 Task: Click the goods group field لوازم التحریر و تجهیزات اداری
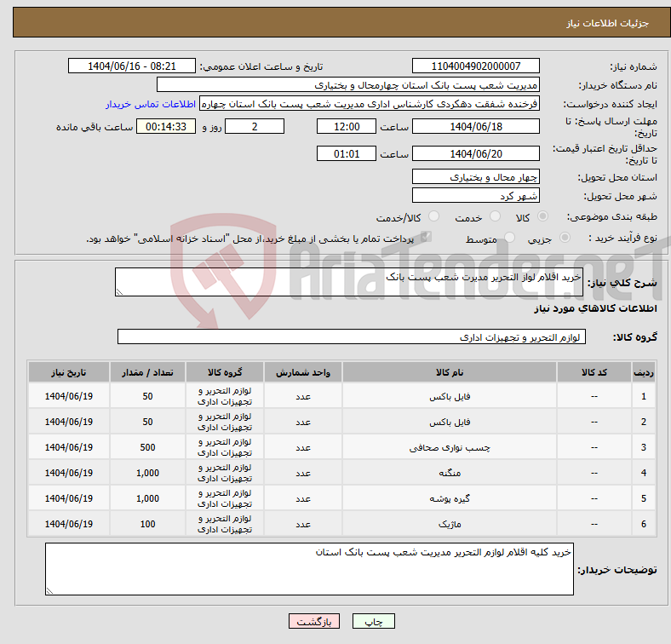pos(352,337)
